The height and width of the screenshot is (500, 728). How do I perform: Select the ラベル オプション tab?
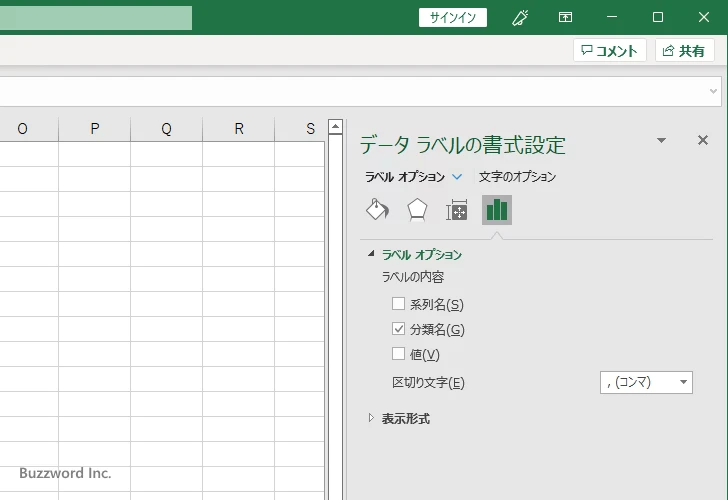click(405, 177)
